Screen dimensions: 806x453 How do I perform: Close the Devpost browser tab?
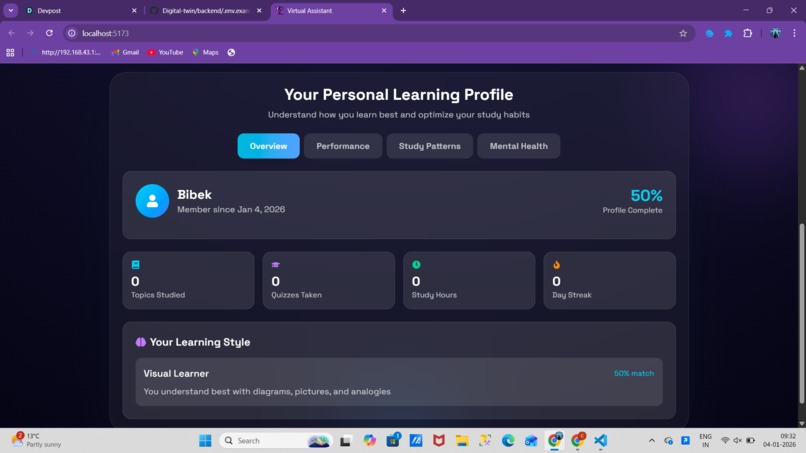pos(134,10)
